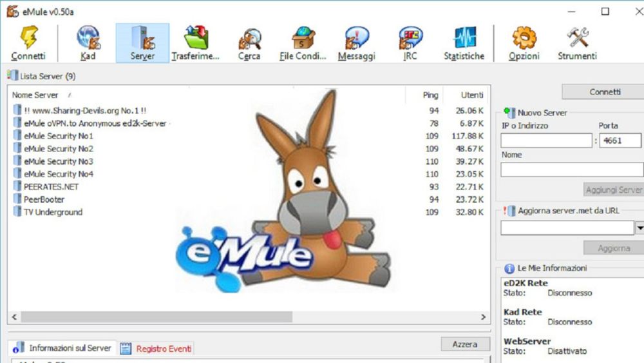
Task: Open the Kad network view
Action: (88, 43)
